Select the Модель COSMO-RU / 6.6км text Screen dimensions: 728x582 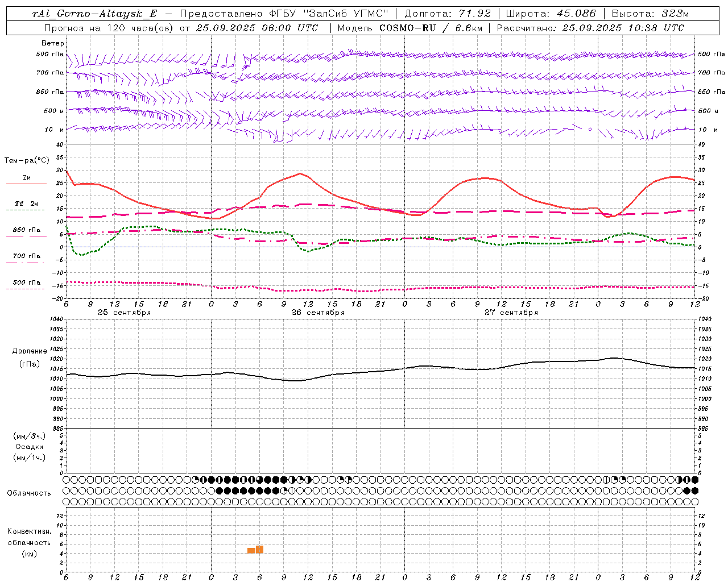[409, 28]
